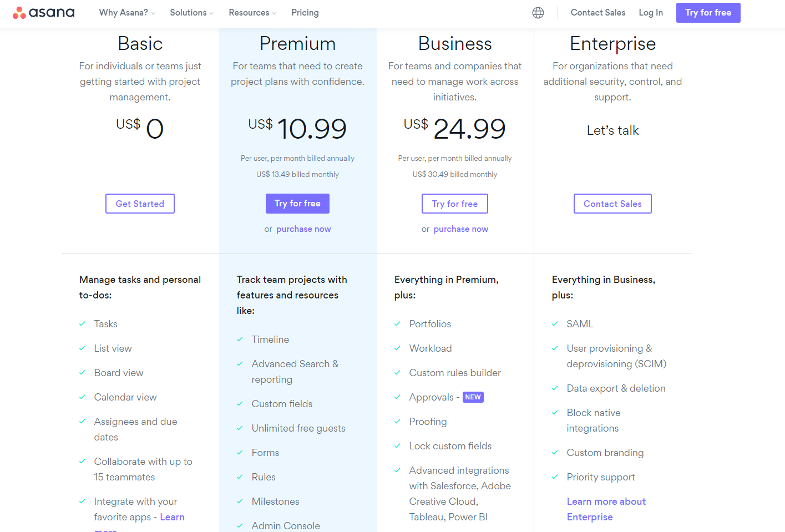Image resolution: width=785 pixels, height=532 pixels.
Task: Click the NEW badge next to Approvals
Action: [x=473, y=397]
